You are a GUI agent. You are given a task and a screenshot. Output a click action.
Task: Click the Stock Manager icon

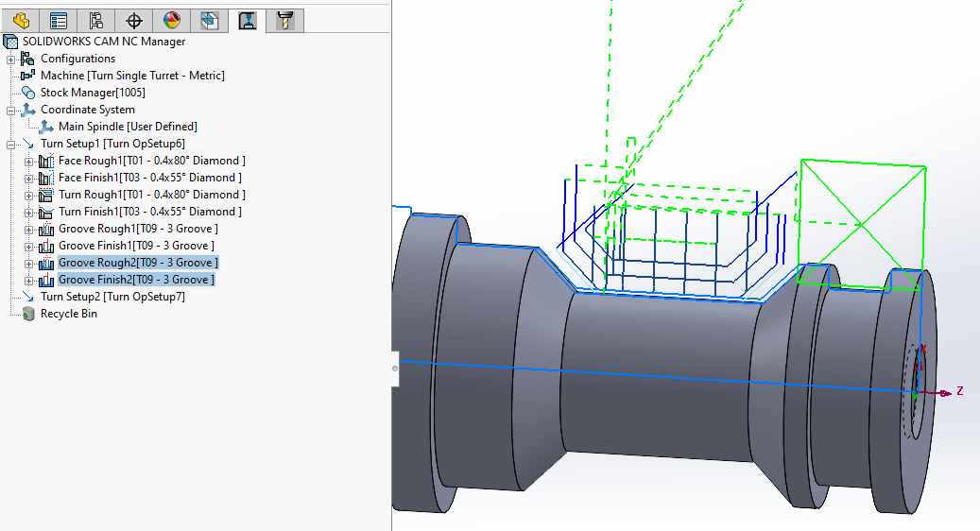click(x=28, y=93)
